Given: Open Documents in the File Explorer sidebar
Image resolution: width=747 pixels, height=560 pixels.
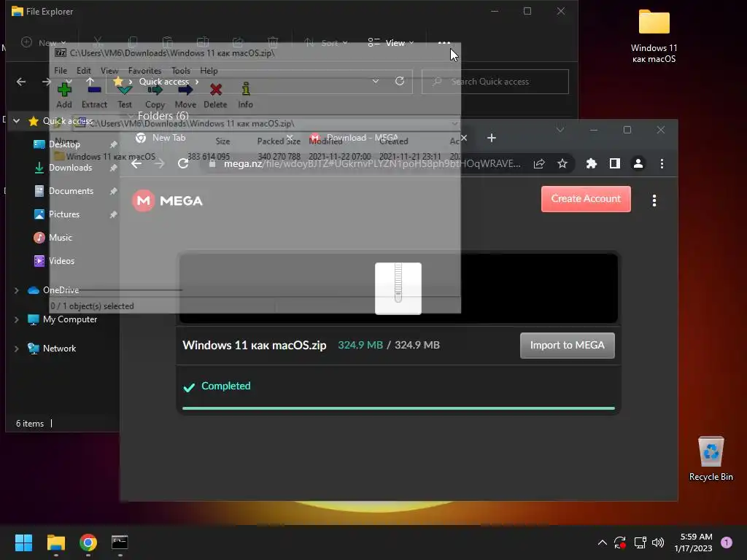Looking at the screenshot, I should [x=71, y=191].
